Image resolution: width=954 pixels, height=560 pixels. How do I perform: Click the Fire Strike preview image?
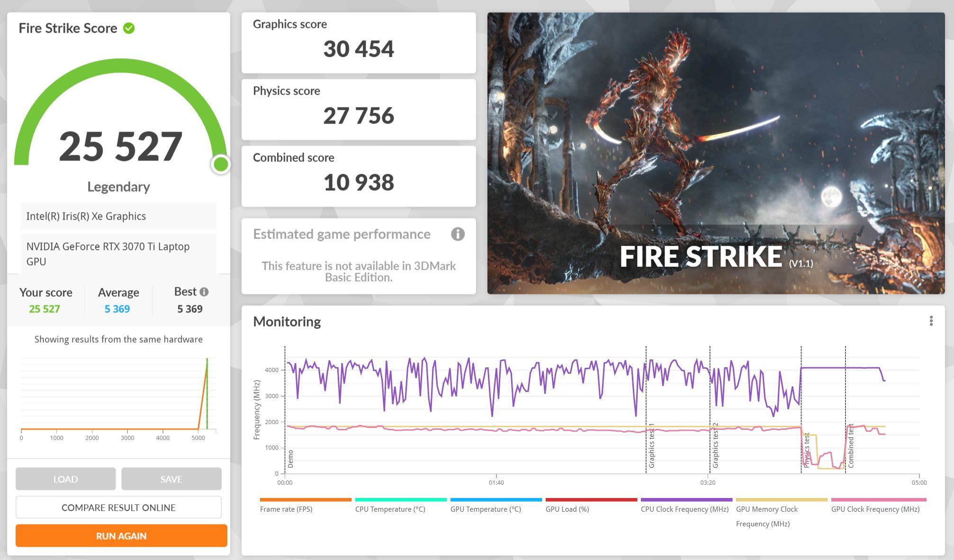tap(716, 153)
